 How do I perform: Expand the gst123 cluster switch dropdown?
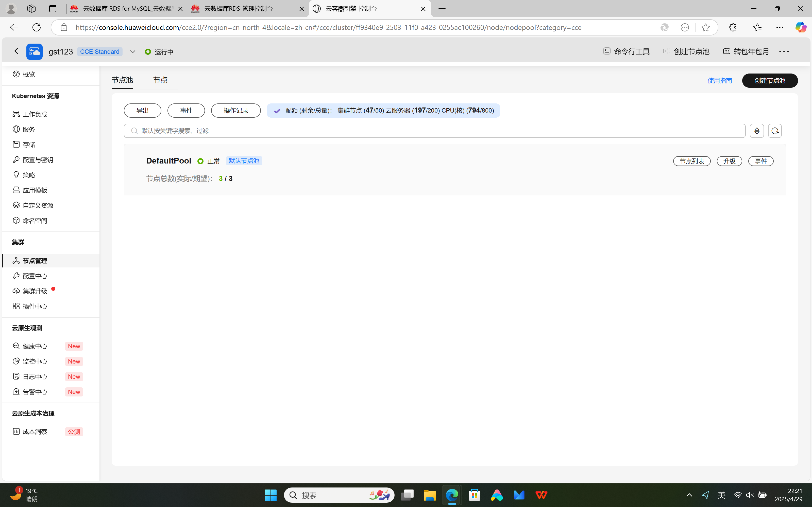[132, 52]
